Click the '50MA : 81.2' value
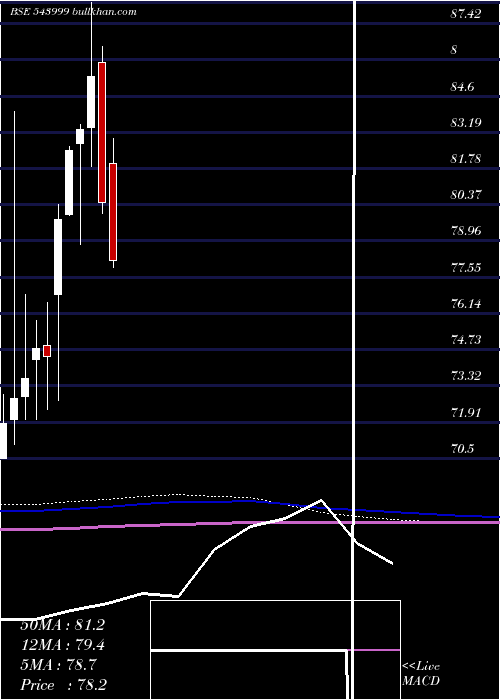The height and width of the screenshot is (700, 500). [x=62, y=625]
